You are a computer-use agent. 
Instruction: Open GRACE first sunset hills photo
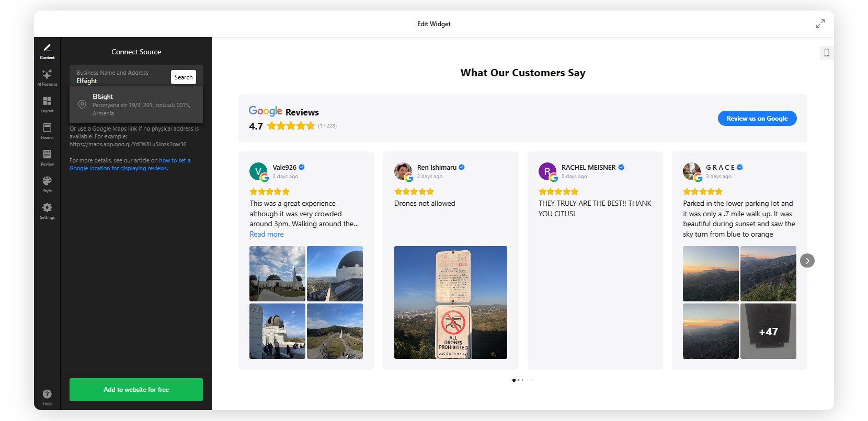711,274
